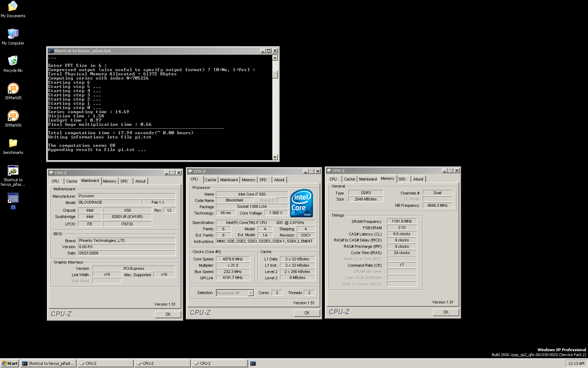588x368 pixels.
Task: Open About tab in Mainboard window
Action: pyautogui.click(x=140, y=181)
